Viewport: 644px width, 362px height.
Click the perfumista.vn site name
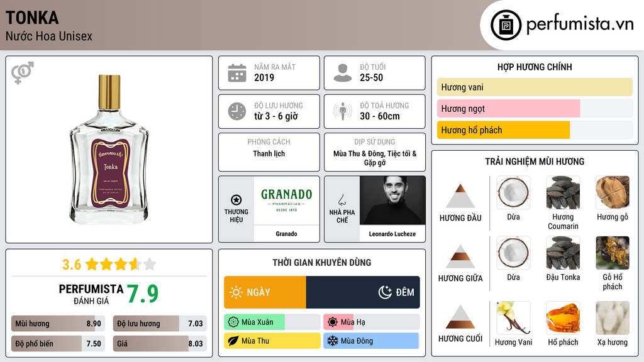580,25
